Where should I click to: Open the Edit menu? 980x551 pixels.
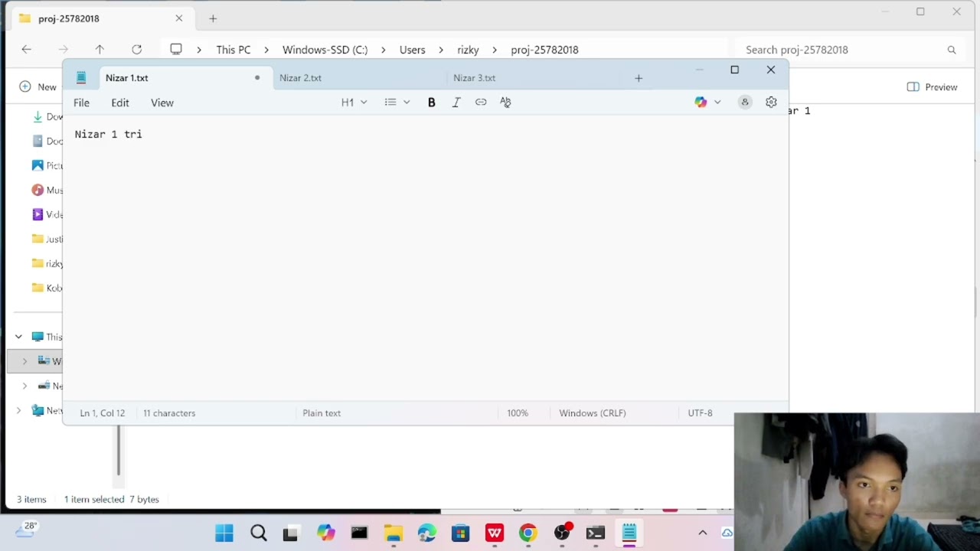[120, 103]
